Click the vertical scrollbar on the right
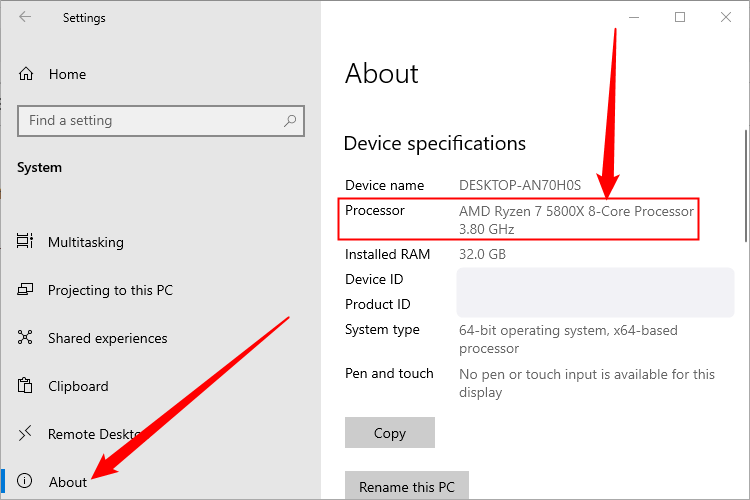The height and width of the screenshot is (500, 750). [744, 185]
